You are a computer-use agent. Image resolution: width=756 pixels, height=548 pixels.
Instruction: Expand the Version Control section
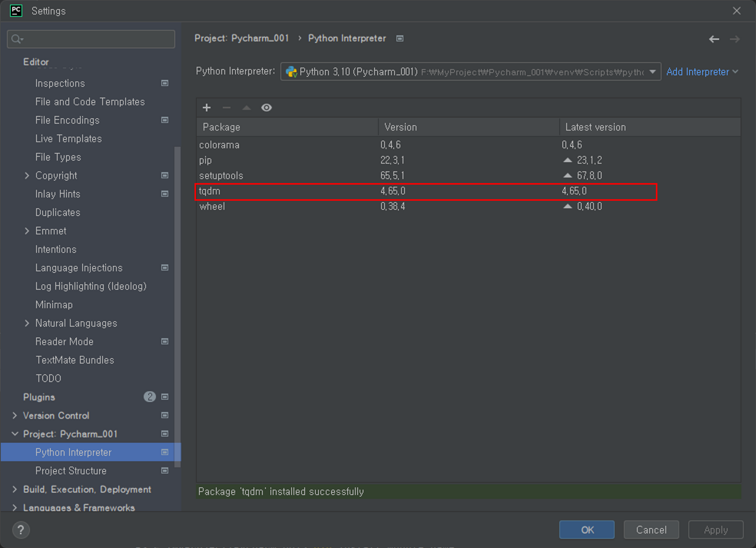(x=15, y=415)
